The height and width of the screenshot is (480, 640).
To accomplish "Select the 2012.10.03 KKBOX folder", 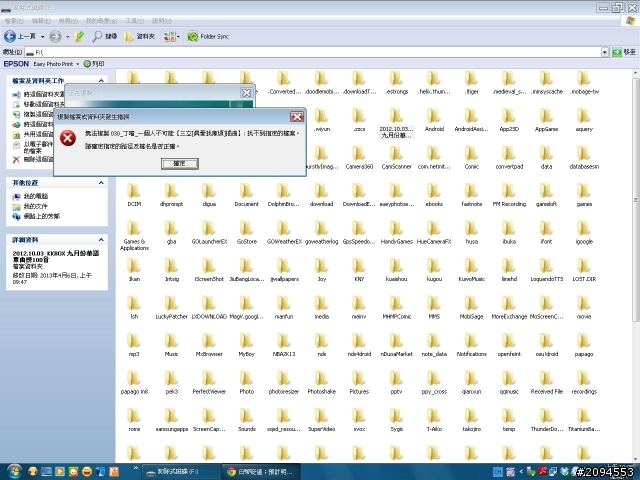I will coord(396,123).
